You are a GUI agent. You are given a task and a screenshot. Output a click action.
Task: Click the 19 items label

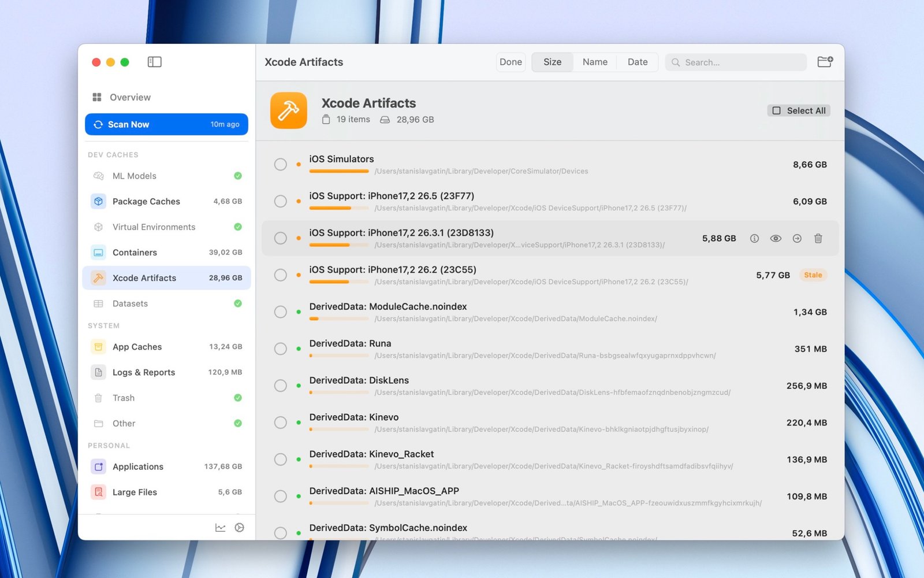[x=353, y=119]
